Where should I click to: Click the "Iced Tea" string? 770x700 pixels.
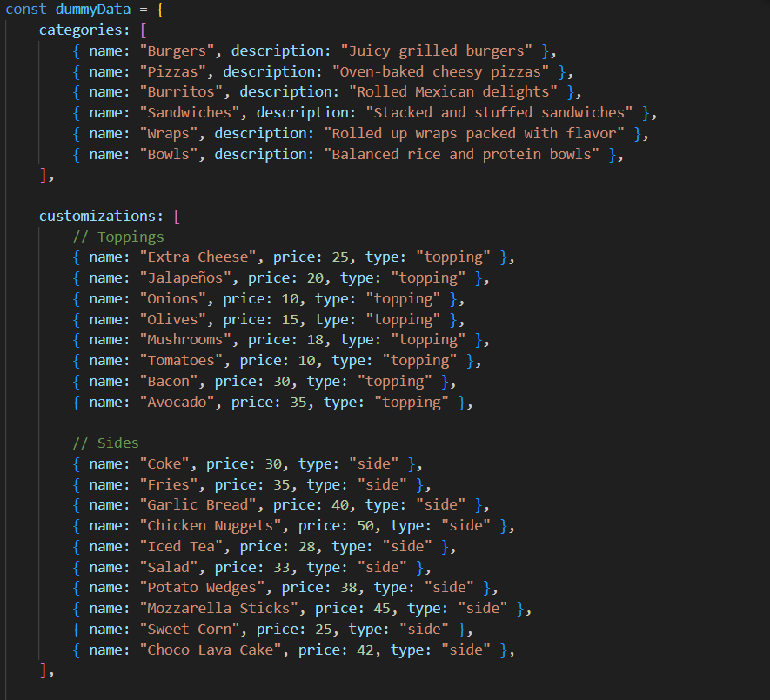coord(181,547)
